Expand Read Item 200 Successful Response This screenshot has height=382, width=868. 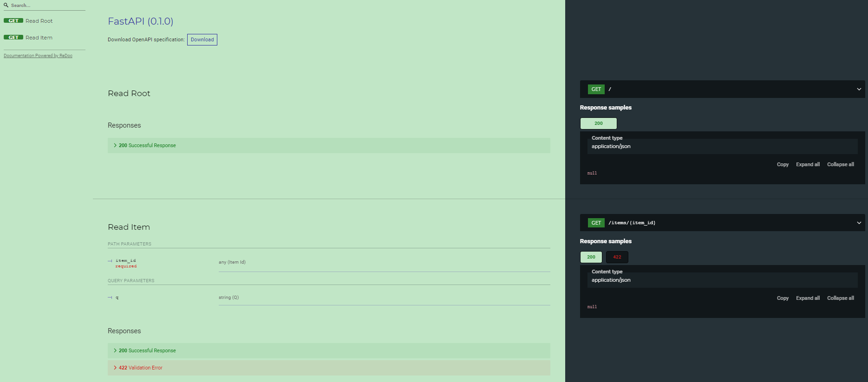tap(329, 350)
